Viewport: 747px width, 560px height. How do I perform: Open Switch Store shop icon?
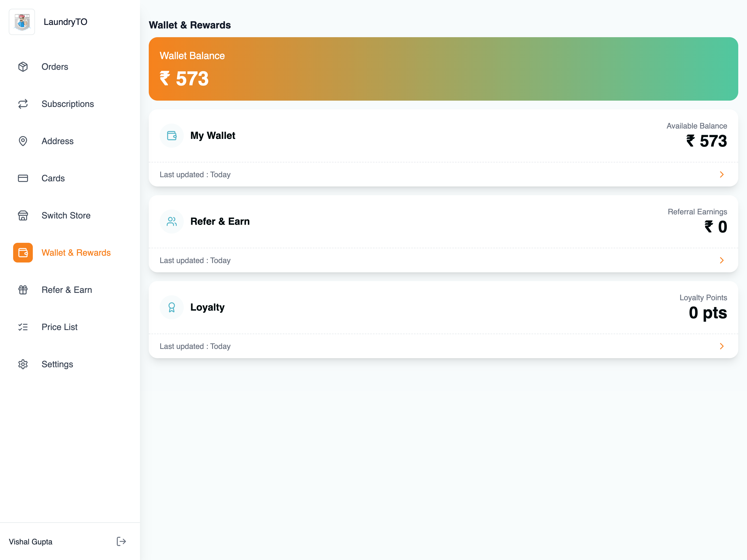[x=23, y=215]
